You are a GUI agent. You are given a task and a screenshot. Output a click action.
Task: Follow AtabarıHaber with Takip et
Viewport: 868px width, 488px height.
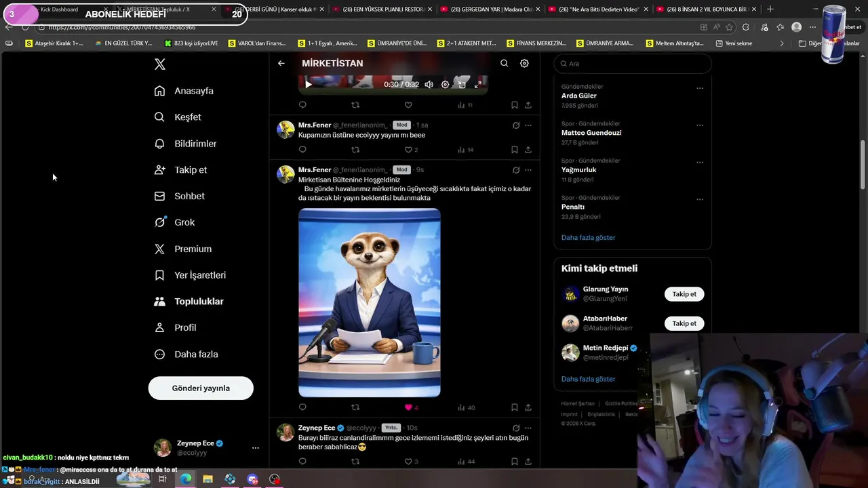tap(684, 323)
